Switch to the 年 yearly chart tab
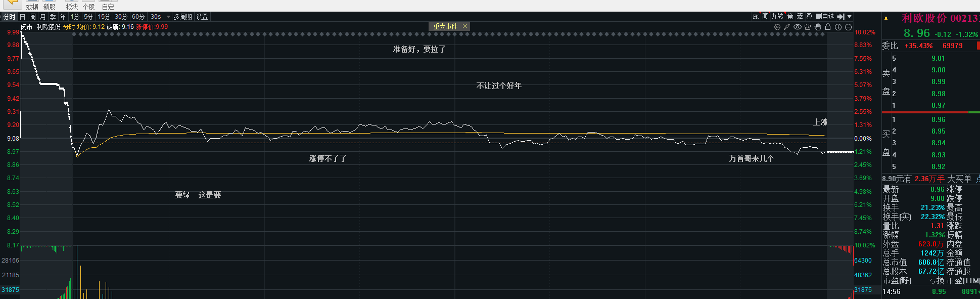The image size is (980, 299). (63, 17)
